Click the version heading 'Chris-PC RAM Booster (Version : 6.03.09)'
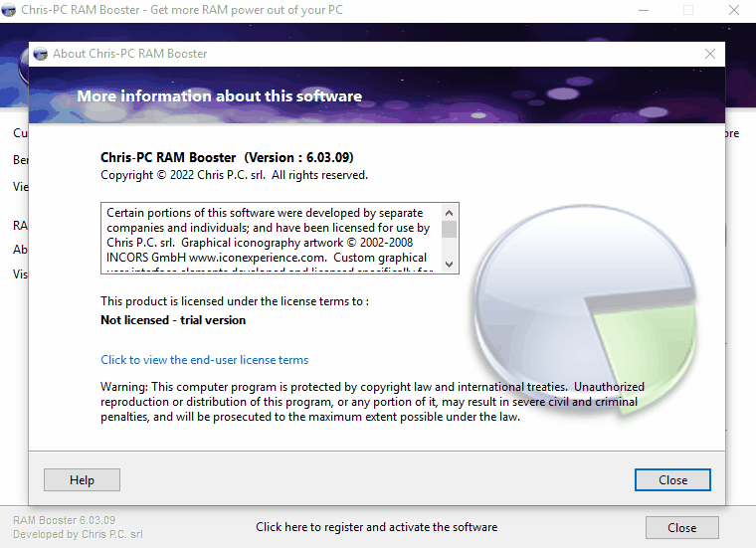 [x=227, y=157]
